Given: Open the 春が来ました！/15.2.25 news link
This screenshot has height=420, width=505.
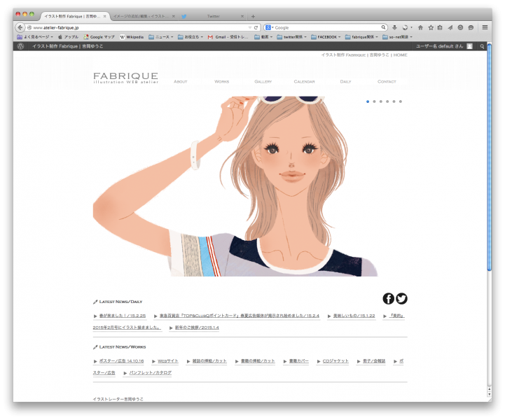Looking at the screenshot, I should coord(123,316).
